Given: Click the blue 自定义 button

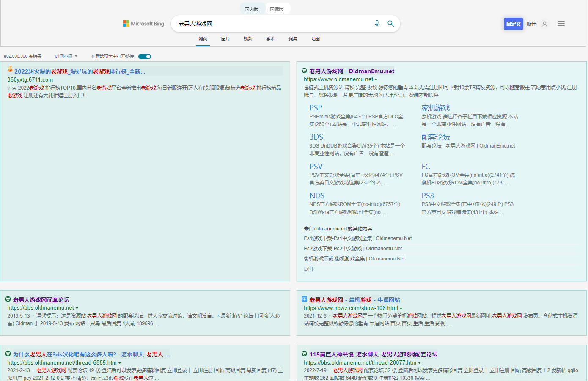Looking at the screenshot, I should click(x=514, y=24).
